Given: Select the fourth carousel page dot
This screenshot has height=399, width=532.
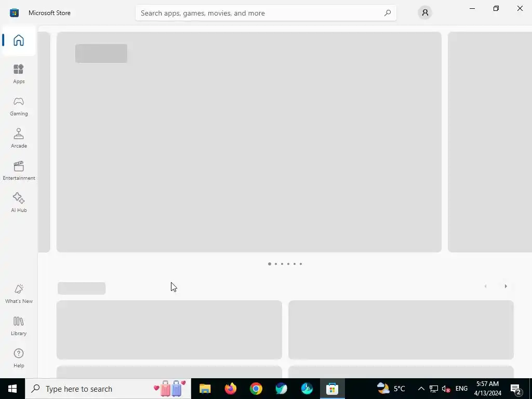Looking at the screenshot, I should (x=288, y=263).
